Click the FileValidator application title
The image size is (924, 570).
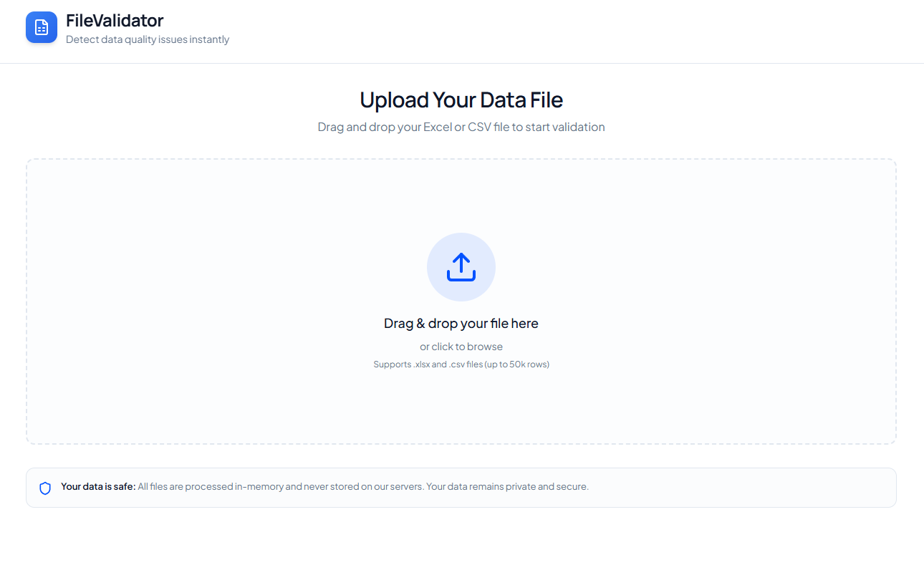coord(115,20)
